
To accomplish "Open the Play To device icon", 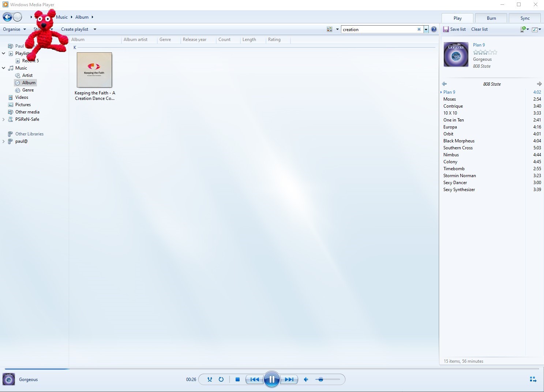I will click(523, 29).
